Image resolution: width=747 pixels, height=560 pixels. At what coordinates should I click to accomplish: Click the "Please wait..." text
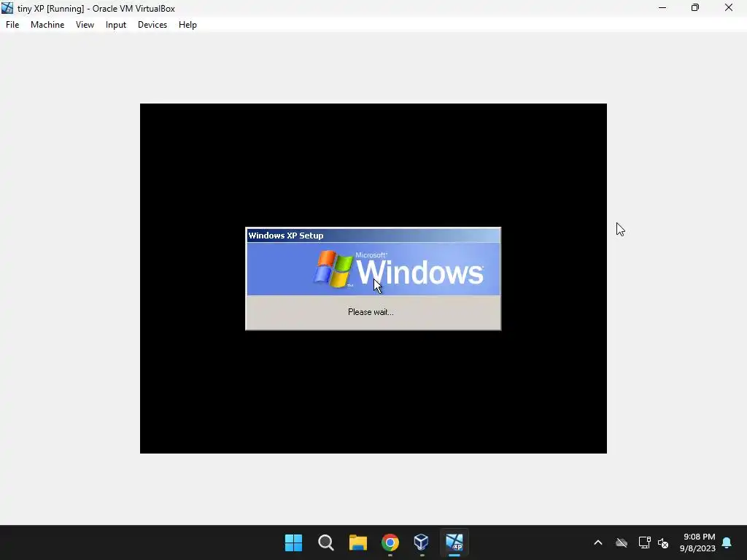click(371, 312)
